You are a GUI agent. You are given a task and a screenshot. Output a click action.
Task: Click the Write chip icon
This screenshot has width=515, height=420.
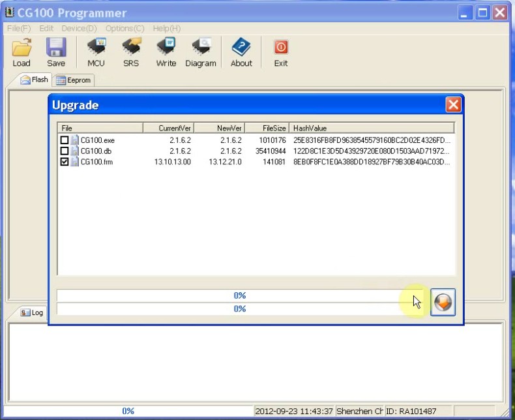click(166, 48)
